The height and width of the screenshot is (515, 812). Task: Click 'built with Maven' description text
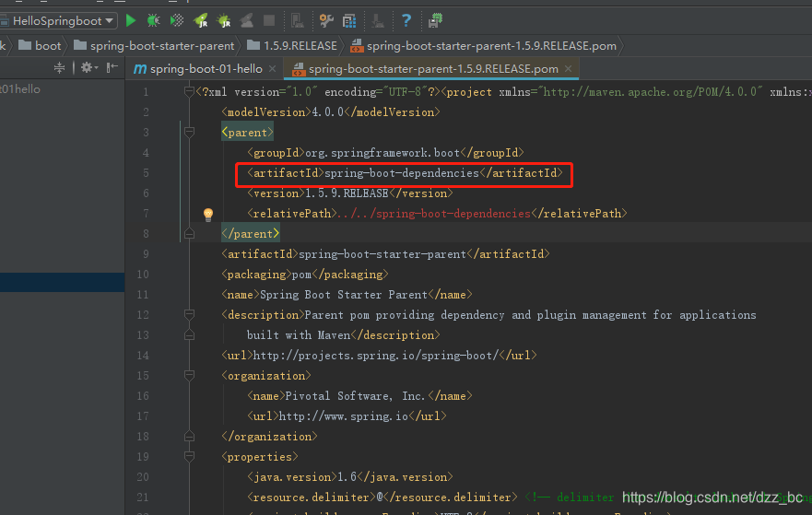[x=299, y=335]
